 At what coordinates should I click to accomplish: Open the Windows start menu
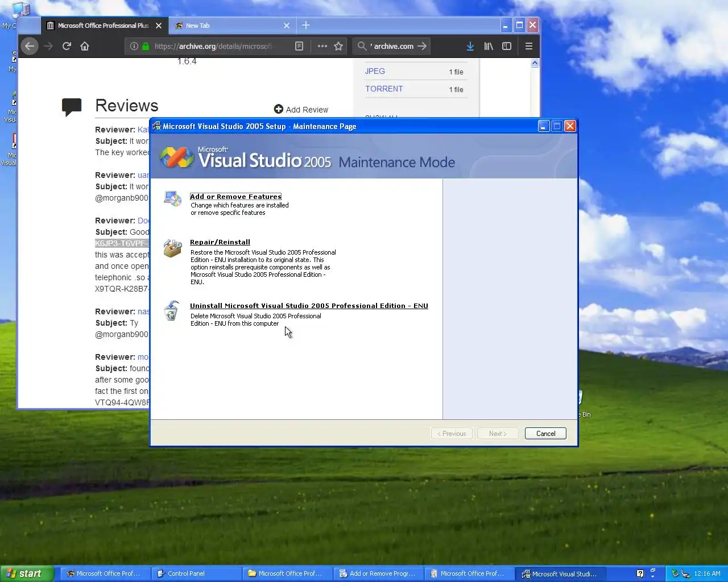(27, 573)
